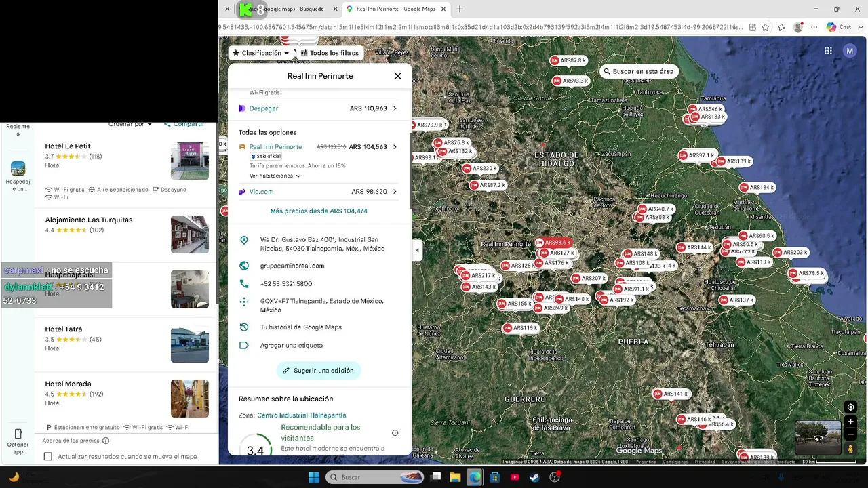Open the browser profile icon
Screen dimensions: 868x488
pos(798,27)
